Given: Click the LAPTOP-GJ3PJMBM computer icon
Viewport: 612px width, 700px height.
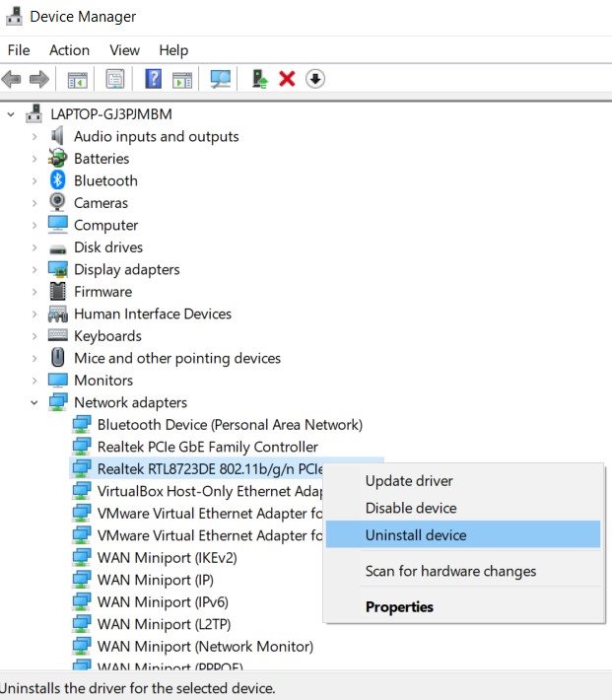Looking at the screenshot, I should pyautogui.click(x=34, y=113).
